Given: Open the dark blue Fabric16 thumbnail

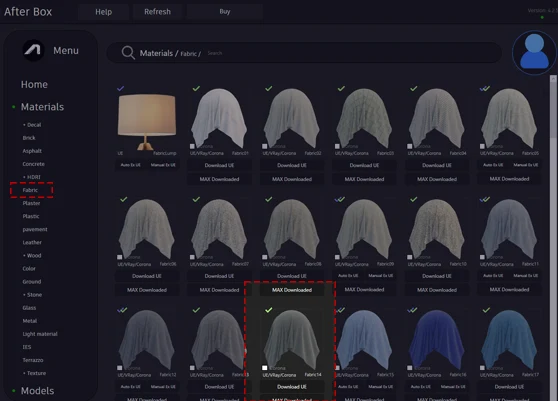Looking at the screenshot, I should point(437,340).
